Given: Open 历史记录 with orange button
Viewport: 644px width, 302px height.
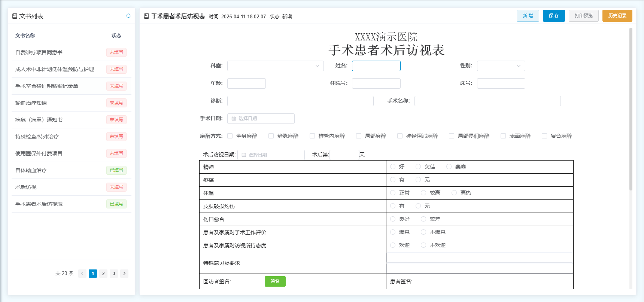Looking at the screenshot, I should pyautogui.click(x=617, y=16).
